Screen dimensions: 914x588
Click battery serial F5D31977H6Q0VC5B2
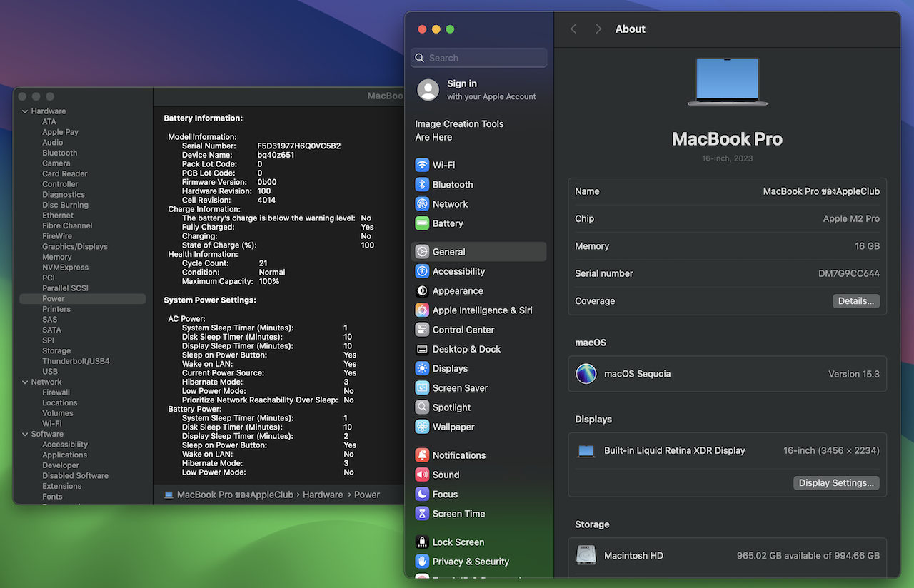(x=298, y=146)
